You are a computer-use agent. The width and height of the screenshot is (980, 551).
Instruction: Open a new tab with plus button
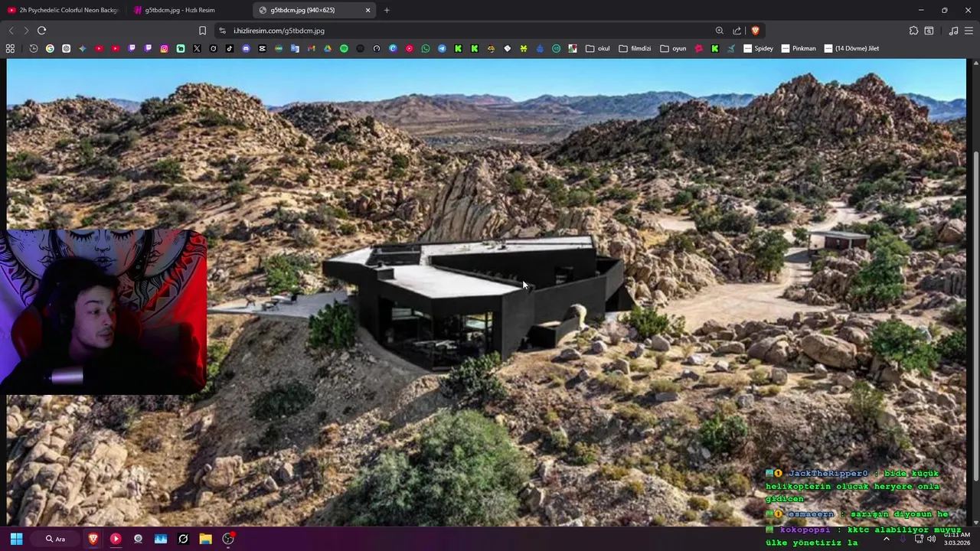387,10
